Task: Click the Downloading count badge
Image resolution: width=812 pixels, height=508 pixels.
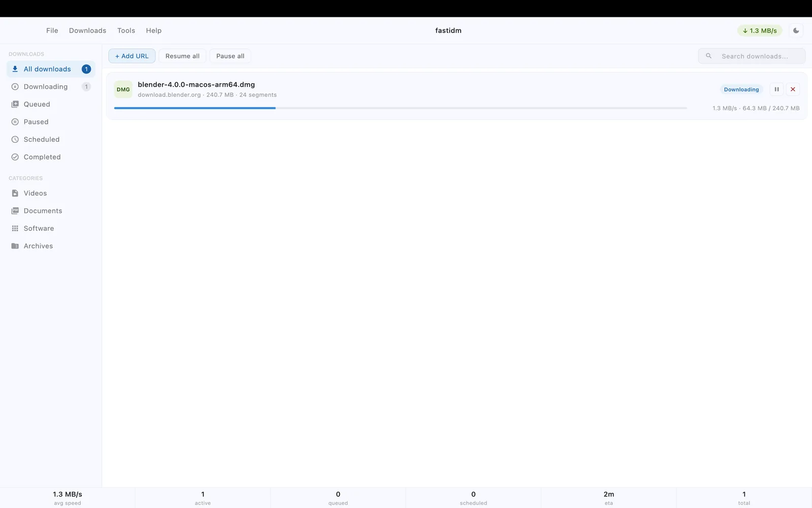Action: [x=86, y=87]
